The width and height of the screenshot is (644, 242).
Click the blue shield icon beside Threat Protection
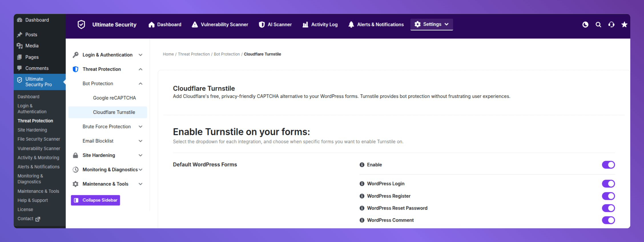pos(75,69)
